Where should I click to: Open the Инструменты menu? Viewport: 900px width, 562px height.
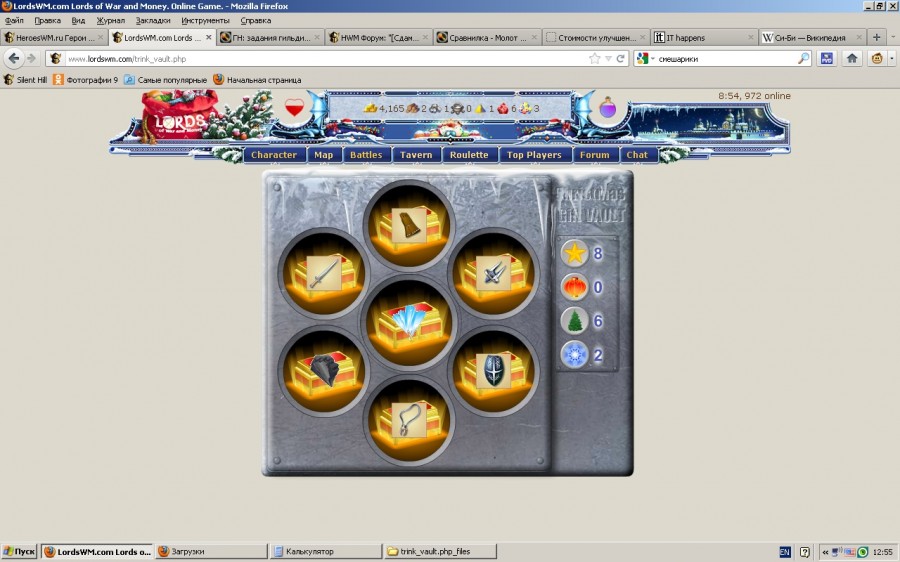[205, 20]
